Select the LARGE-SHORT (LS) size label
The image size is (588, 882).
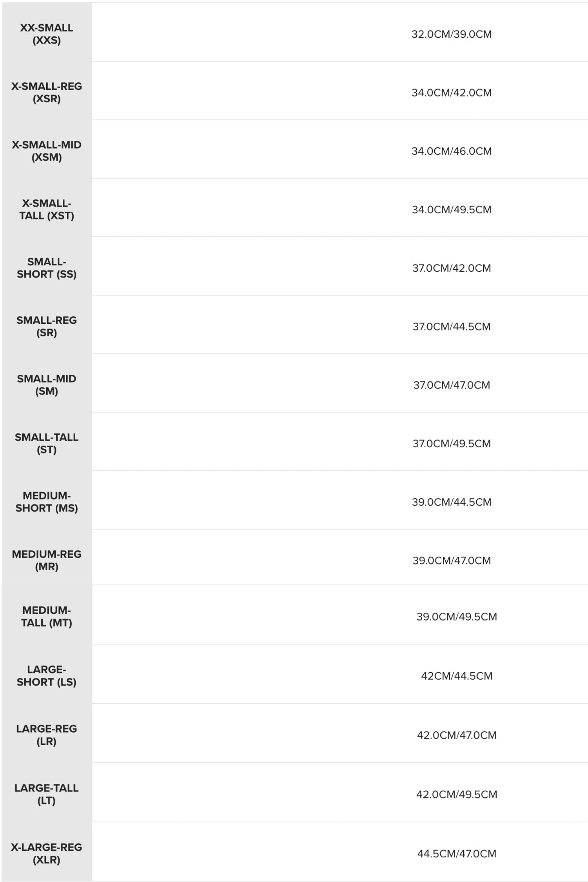click(47, 675)
